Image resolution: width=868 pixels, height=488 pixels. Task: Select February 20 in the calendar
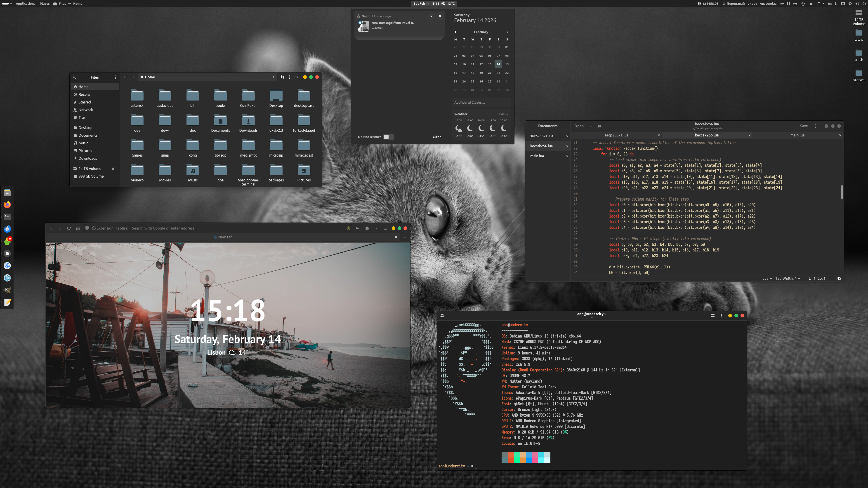[x=490, y=73]
